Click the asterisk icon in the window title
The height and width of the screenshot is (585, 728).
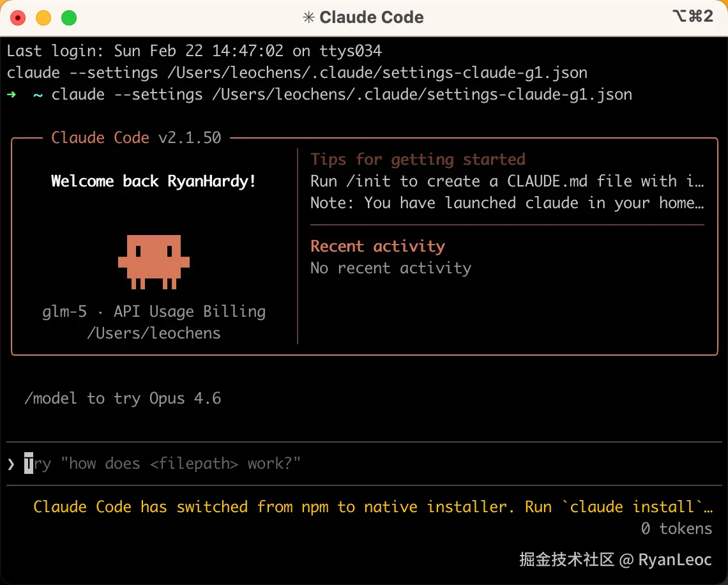click(309, 17)
